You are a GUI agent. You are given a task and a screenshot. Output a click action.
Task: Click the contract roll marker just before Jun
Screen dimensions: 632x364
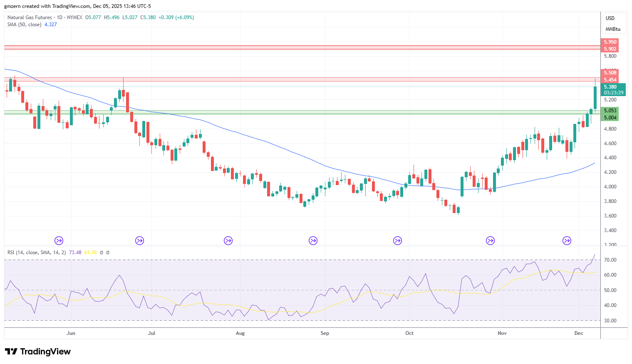[59, 240]
